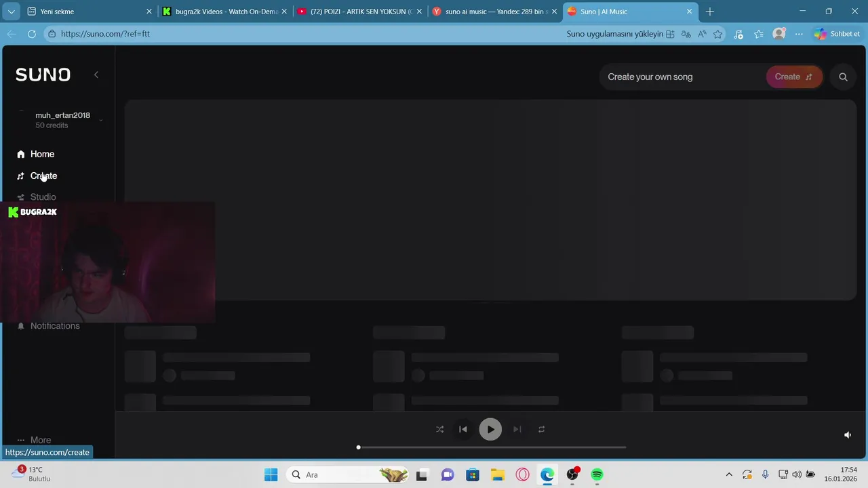Open the tab actions dropdown
Screen dimensions: 868x488
11,12
